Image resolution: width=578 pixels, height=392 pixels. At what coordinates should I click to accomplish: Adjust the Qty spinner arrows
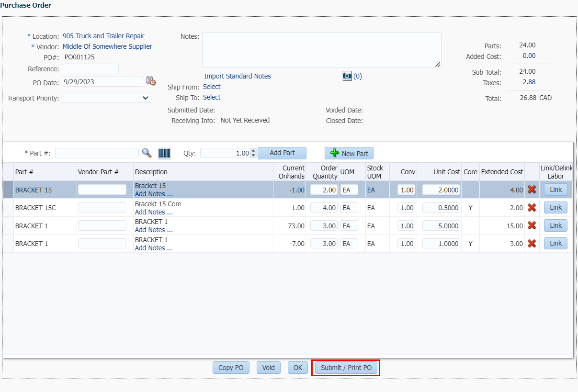[x=253, y=153]
